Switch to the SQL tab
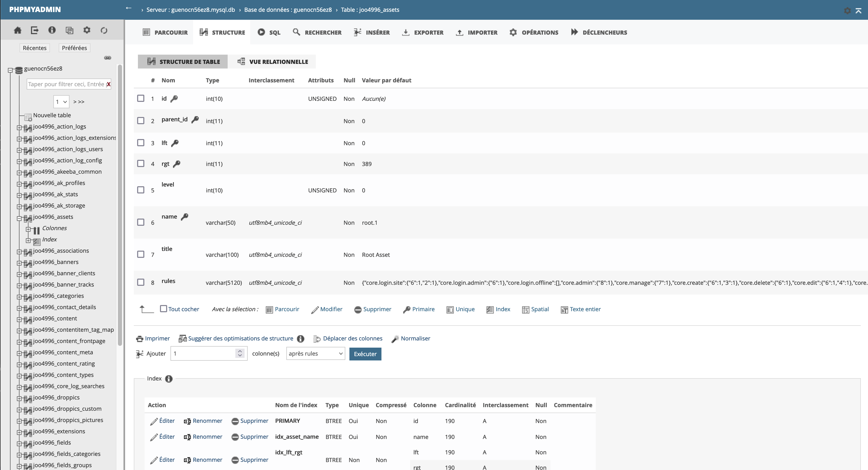The height and width of the screenshot is (470, 868). (269, 32)
